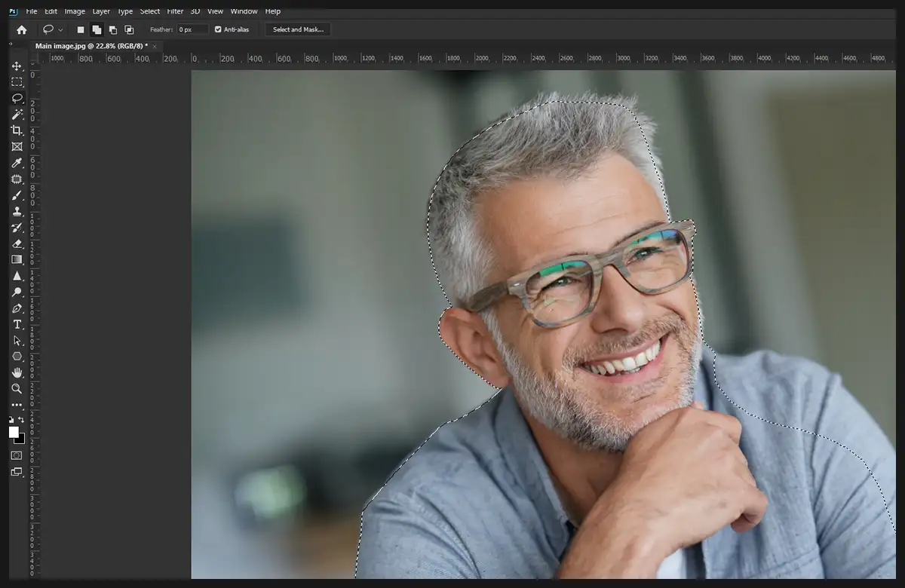Choose Add to selection mode icon

coord(97,29)
